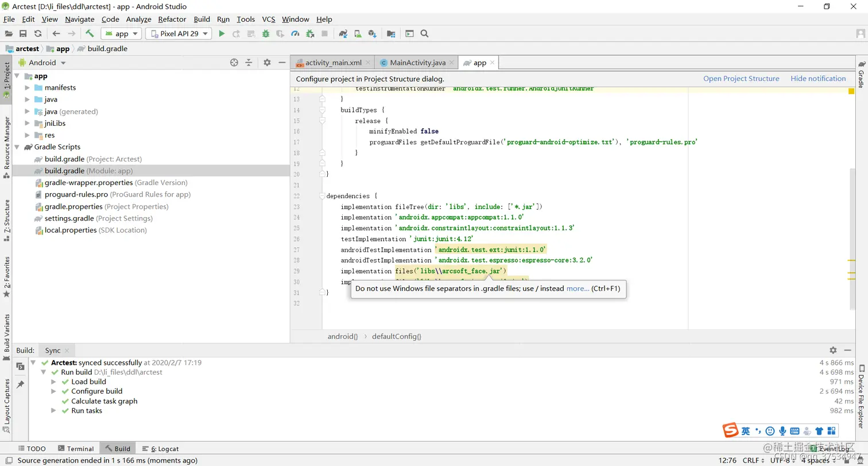The image size is (868, 466).
Task: Collapse the Arctest synced successfully node
Action: click(x=33, y=363)
